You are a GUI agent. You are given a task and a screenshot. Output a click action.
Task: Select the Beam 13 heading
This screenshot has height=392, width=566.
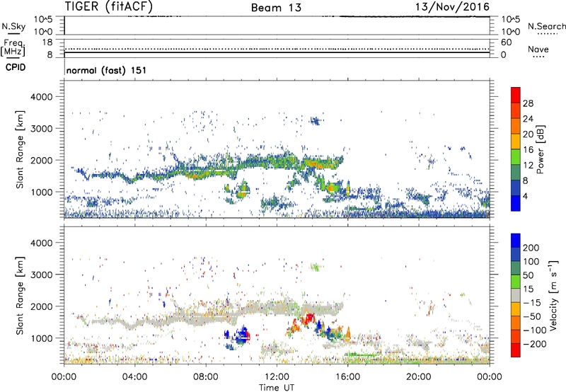276,8
